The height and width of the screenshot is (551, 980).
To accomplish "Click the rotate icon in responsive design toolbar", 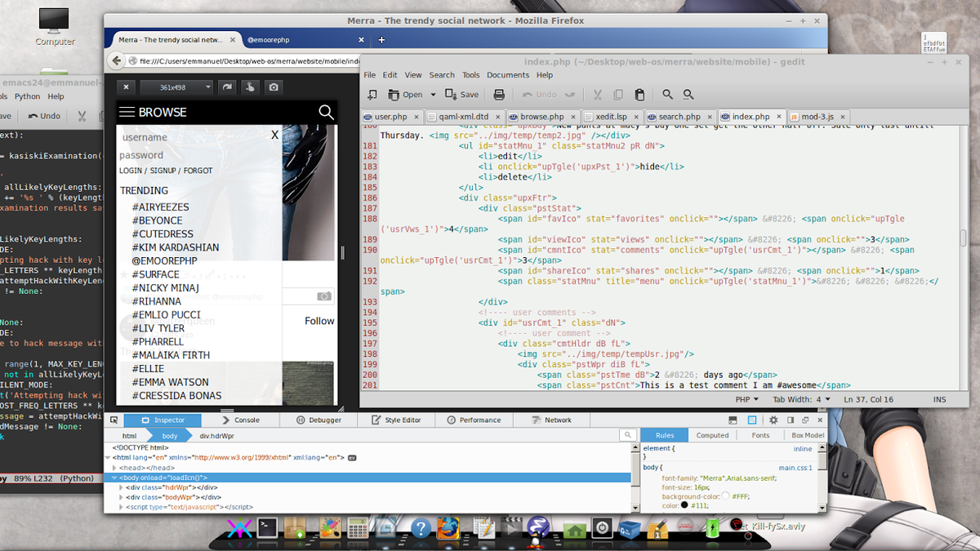I will pos(228,87).
